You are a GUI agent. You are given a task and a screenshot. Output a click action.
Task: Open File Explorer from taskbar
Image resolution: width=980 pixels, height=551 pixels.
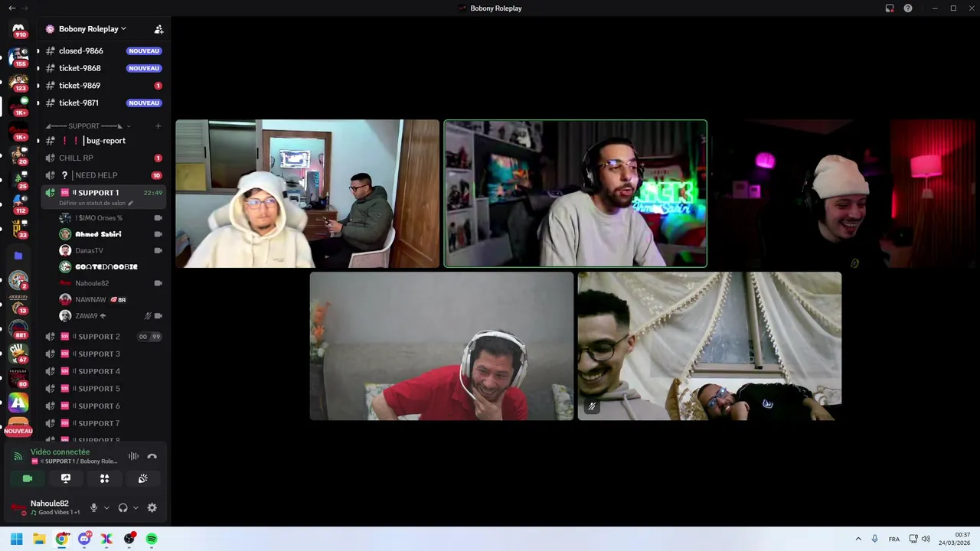pos(39,539)
